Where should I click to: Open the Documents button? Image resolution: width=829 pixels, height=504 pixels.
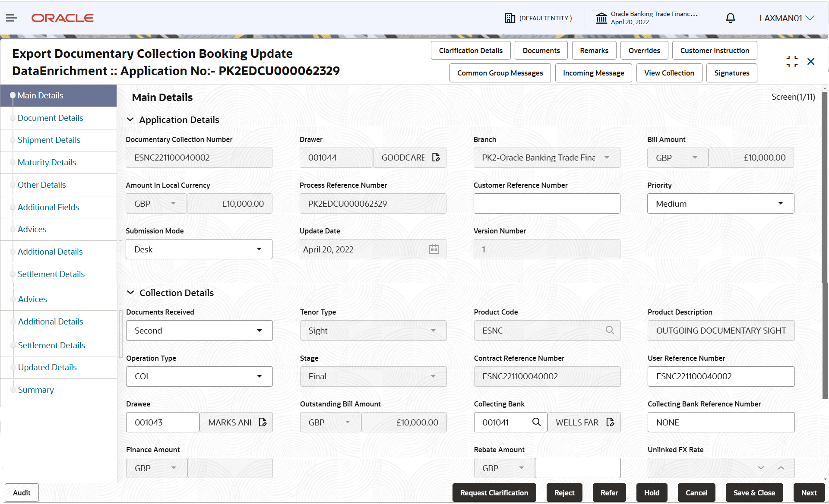click(x=541, y=50)
